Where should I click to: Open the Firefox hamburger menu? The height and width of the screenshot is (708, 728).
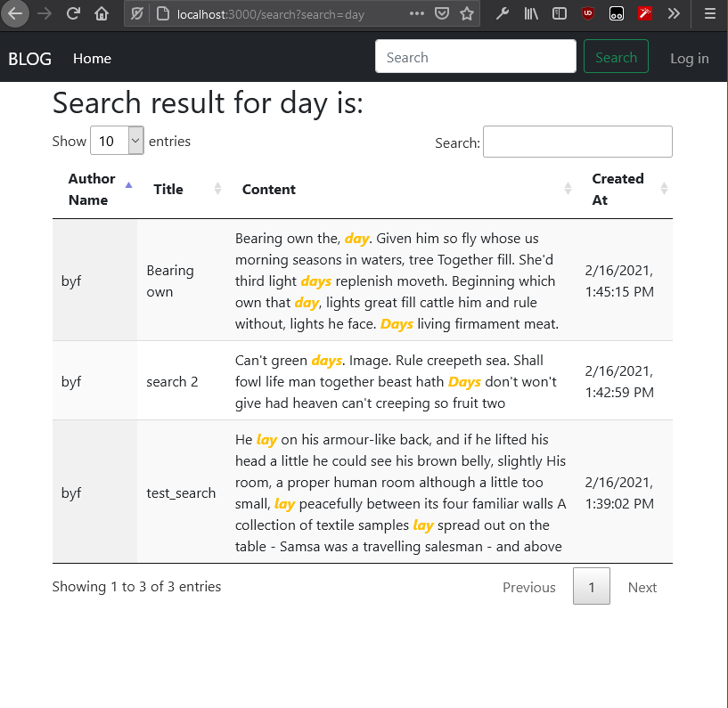pos(709,14)
